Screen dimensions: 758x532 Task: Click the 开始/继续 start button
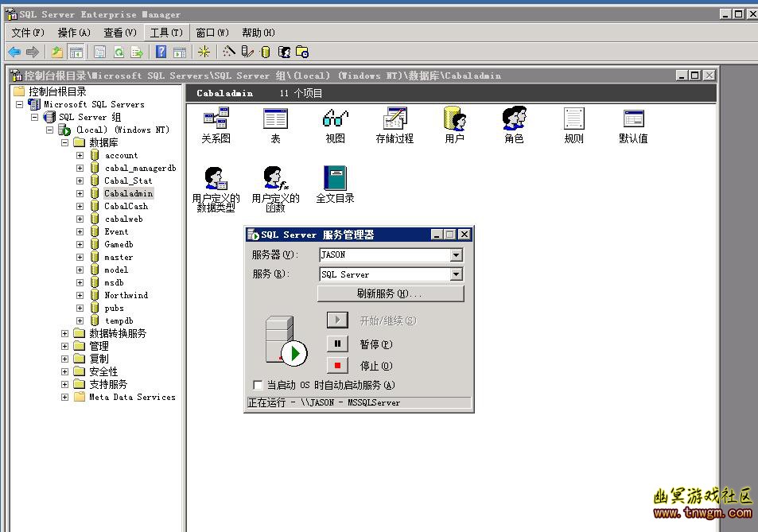coord(337,320)
